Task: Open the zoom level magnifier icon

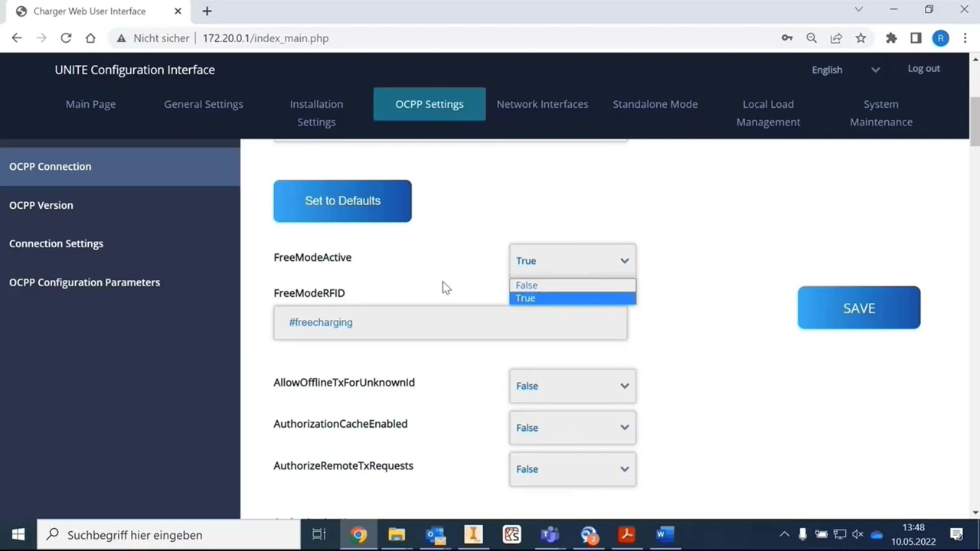Action: 812,38
